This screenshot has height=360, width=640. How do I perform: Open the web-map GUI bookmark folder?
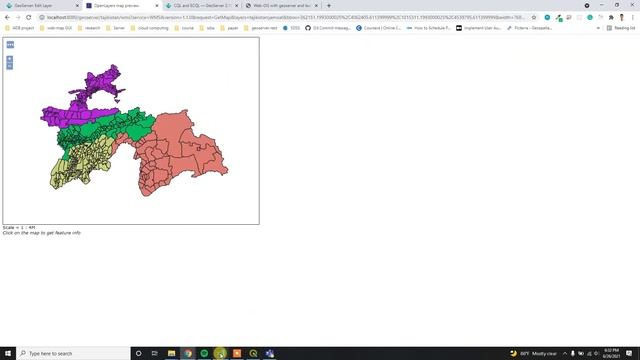click(x=56, y=28)
